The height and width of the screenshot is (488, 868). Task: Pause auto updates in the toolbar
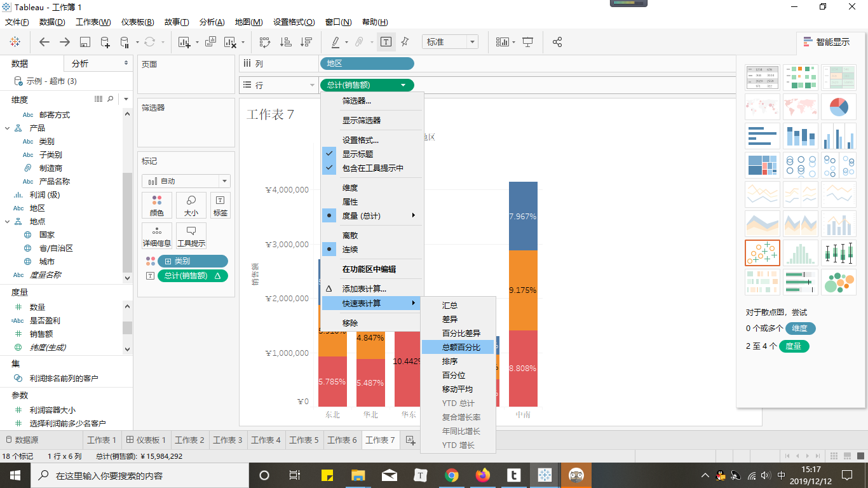pos(125,42)
